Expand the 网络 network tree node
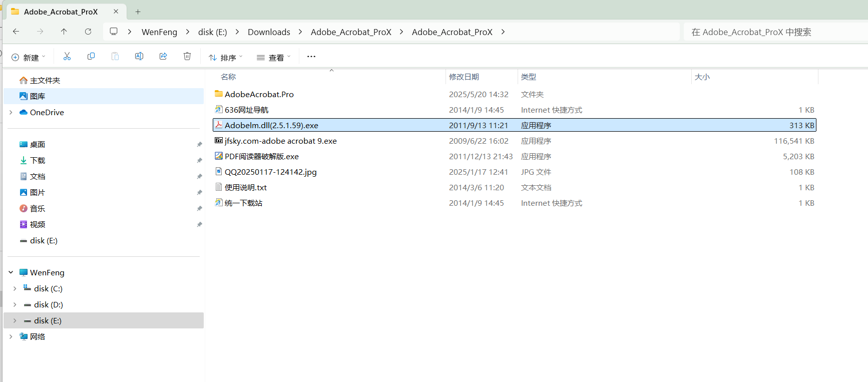The image size is (868, 382). click(x=11, y=336)
